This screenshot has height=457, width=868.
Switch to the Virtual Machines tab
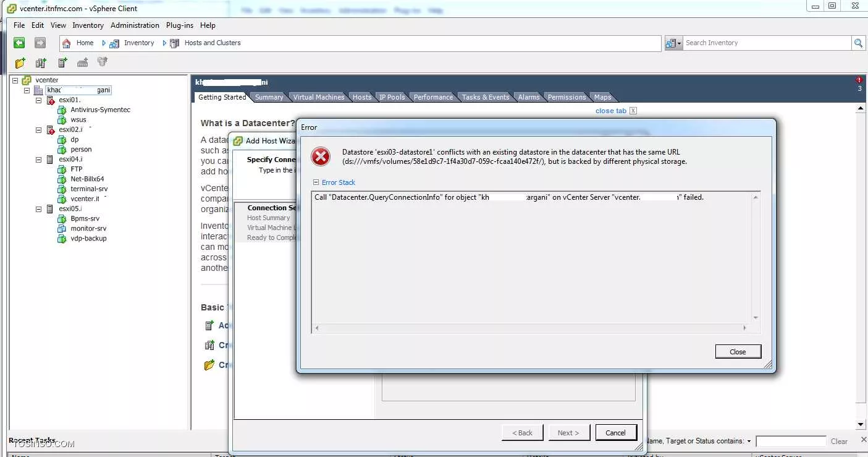[x=319, y=97]
